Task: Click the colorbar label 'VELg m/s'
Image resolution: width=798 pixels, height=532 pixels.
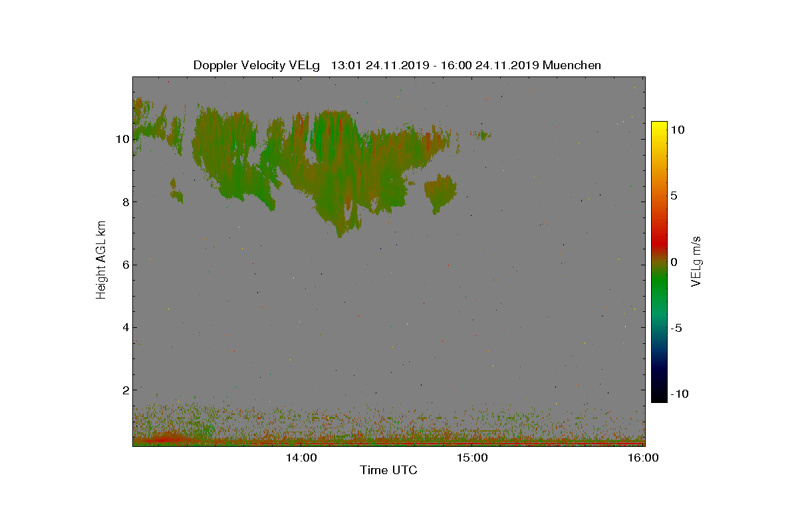Action: [x=696, y=261]
